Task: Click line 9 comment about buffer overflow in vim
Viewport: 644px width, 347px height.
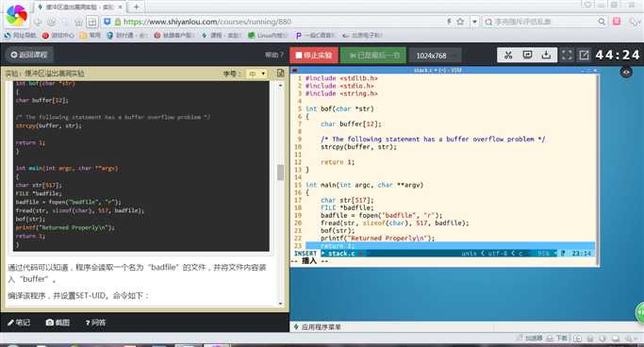Action: (434, 140)
